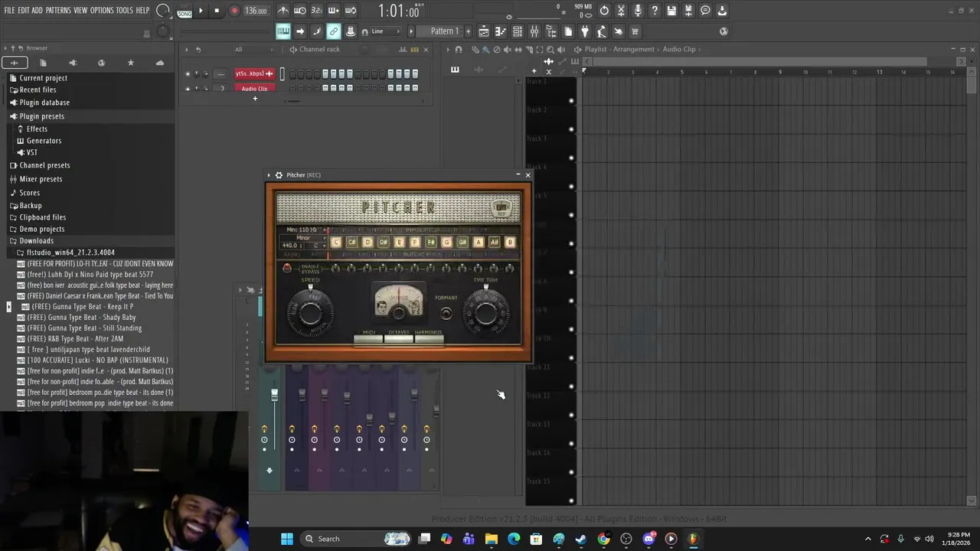Click the red Record button
980x551 pixels.
click(234, 11)
